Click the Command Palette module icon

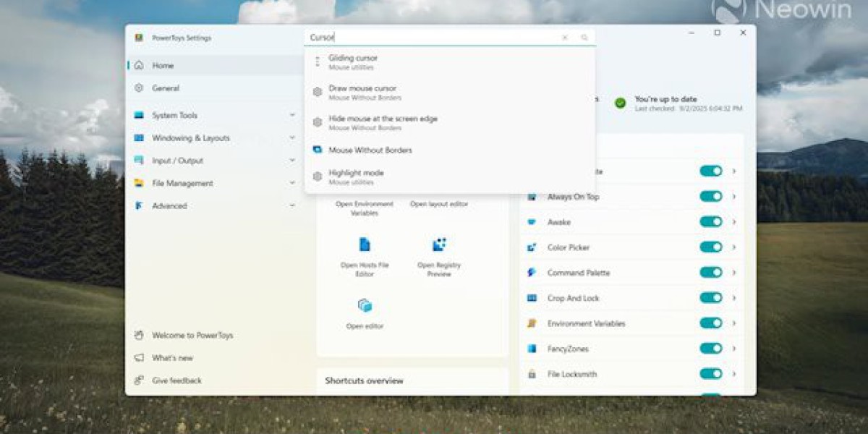pos(532,273)
